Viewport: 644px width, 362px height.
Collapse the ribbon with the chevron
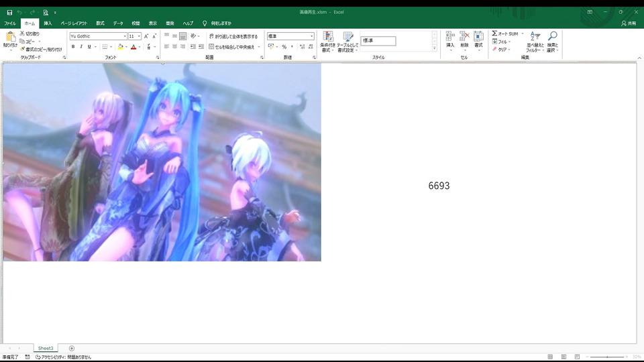pos(639,58)
